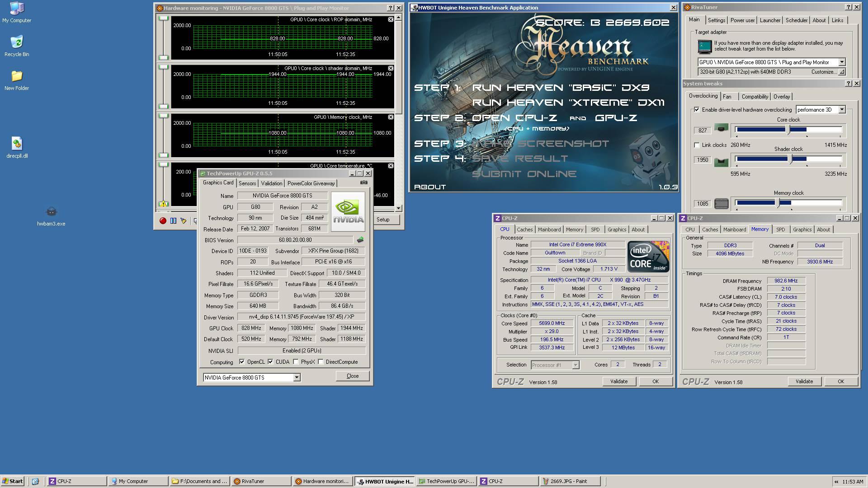Close the Core clock ROP domain graph
The width and height of the screenshot is (868, 488).
click(x=391, y=19)
